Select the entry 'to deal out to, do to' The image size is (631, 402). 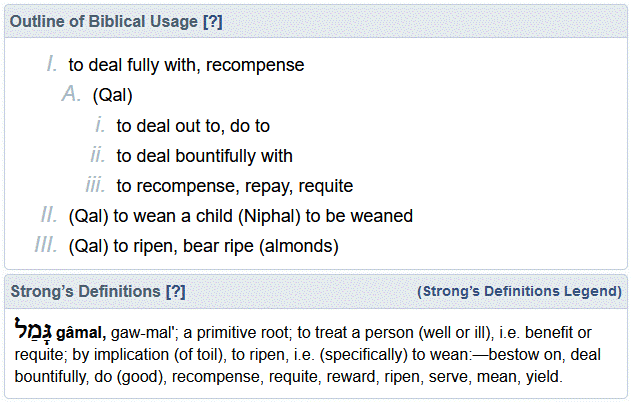[x=193, y=126]
